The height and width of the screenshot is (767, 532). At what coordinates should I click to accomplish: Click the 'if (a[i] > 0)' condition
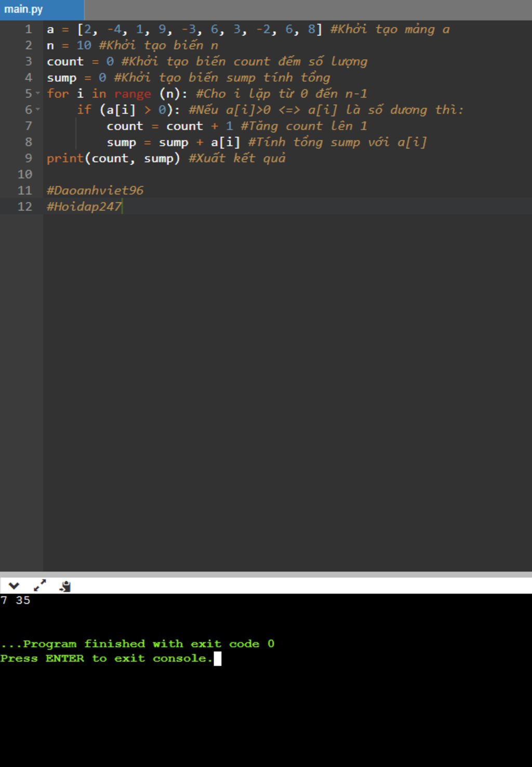tap(129, 110)
